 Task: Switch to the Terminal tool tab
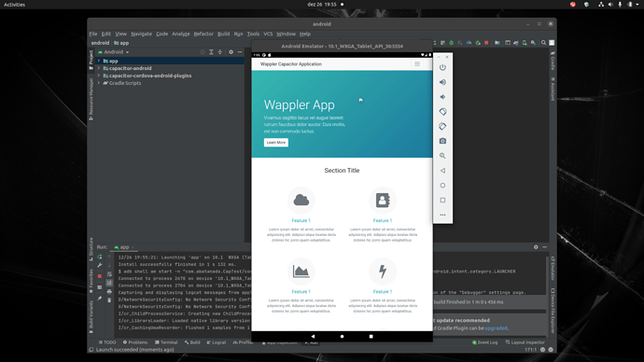tap(166, 342)
